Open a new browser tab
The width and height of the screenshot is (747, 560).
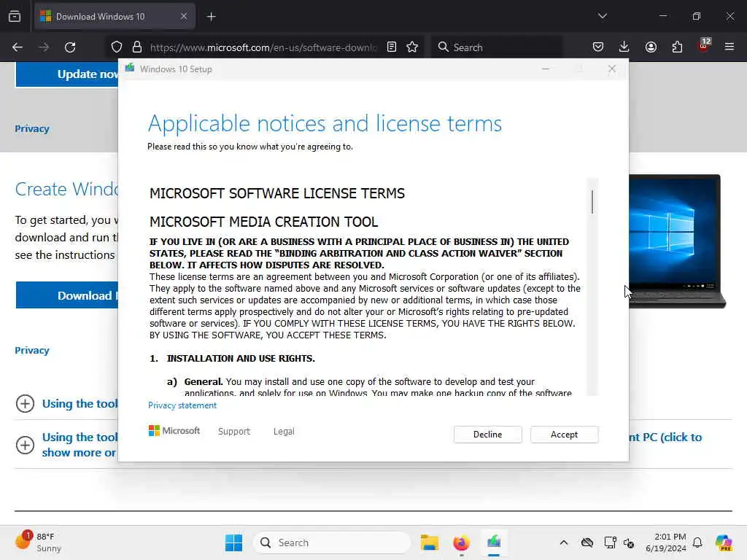tap(211, 17)
